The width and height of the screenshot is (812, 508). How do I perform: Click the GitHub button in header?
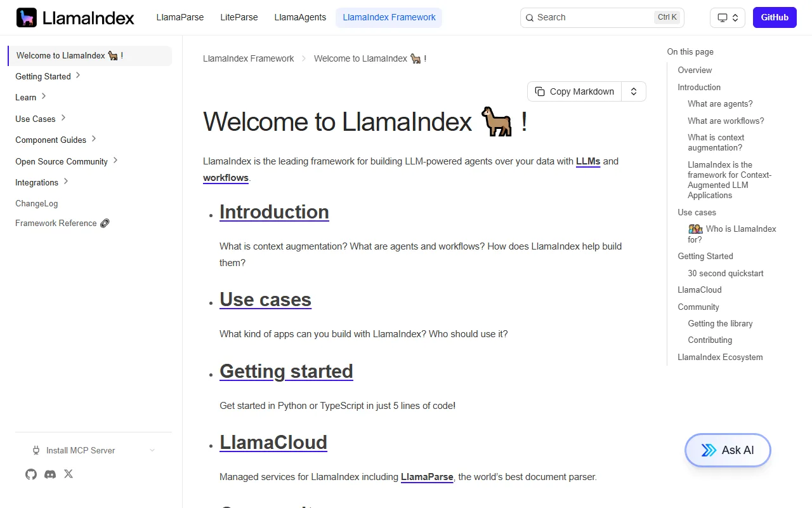click(x=775, y=18)
